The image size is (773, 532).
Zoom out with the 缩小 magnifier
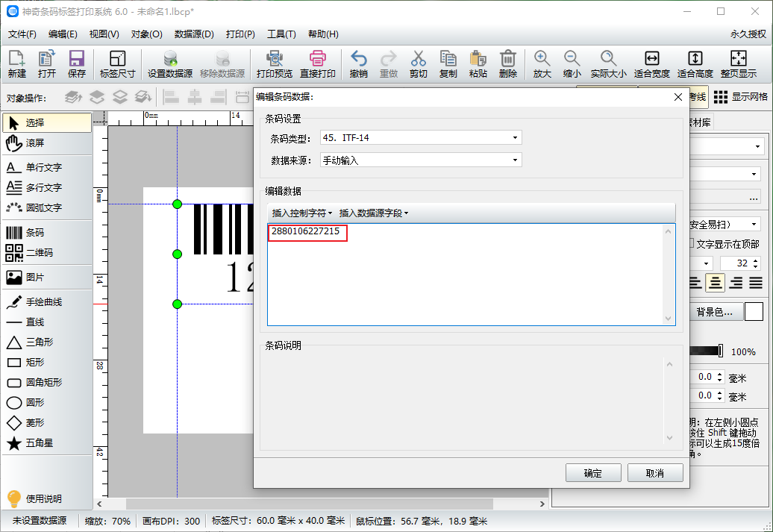[572, 64]
